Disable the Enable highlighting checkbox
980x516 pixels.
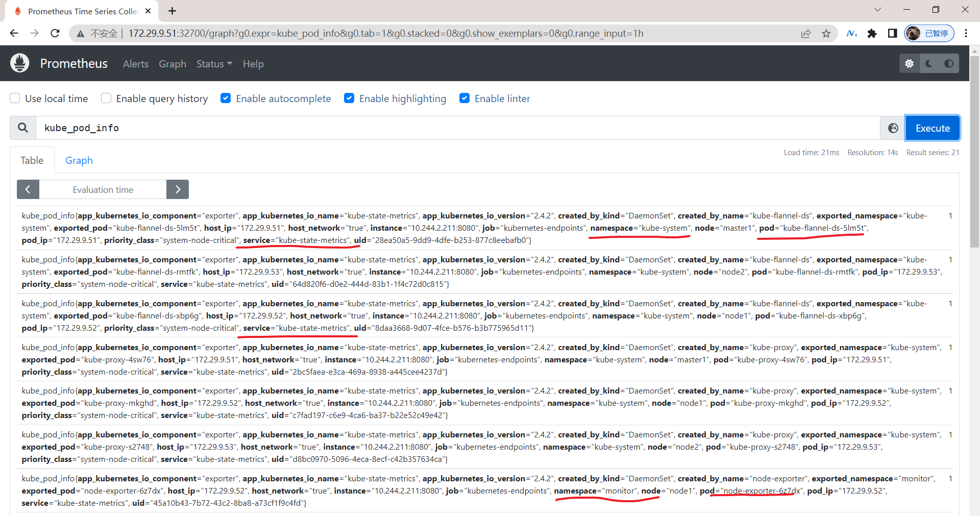click(349, 98)
